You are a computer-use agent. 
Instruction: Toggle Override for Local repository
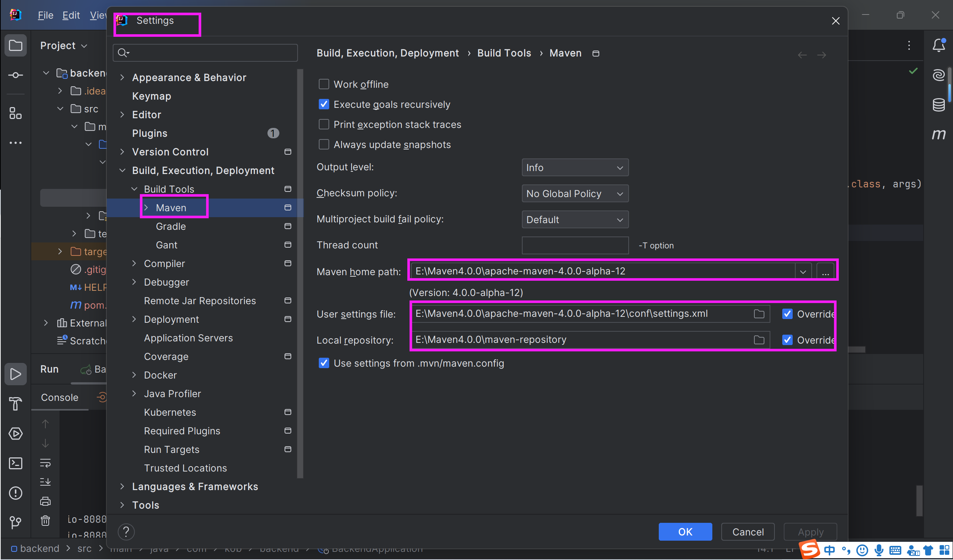pos(787,340)
